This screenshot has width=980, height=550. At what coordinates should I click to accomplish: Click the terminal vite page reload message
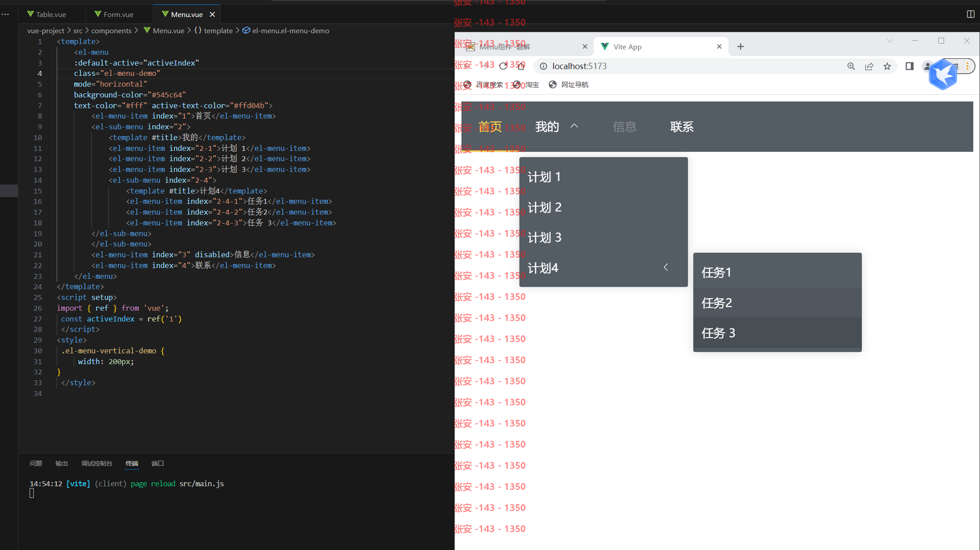(127, 484)
